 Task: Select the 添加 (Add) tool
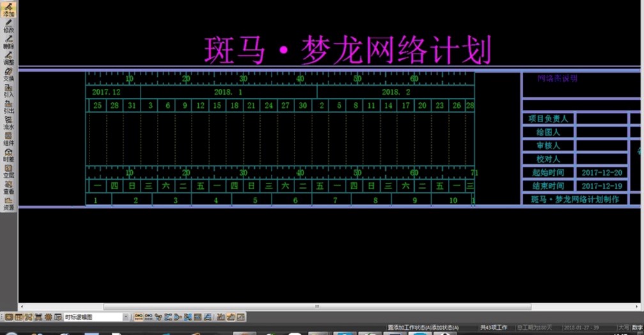tap(8, 9)
